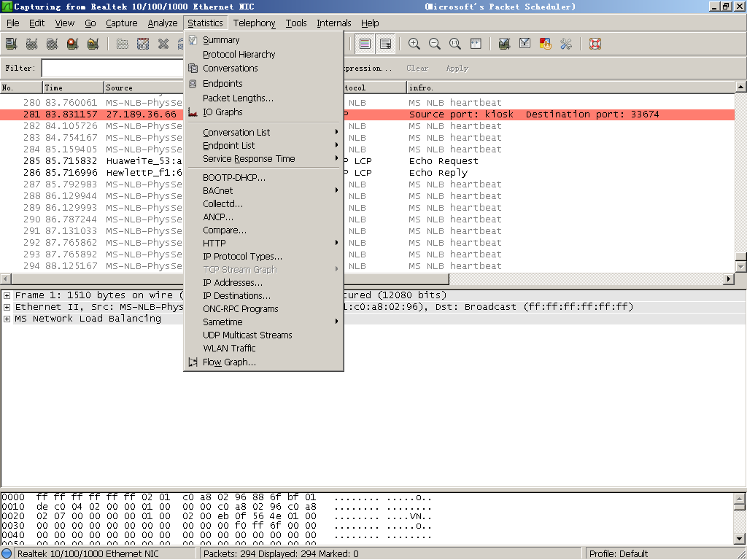The height and width of the screenshot is (560, 747).
Task: Open Conversation List submenu
Action: pos(263,132)
